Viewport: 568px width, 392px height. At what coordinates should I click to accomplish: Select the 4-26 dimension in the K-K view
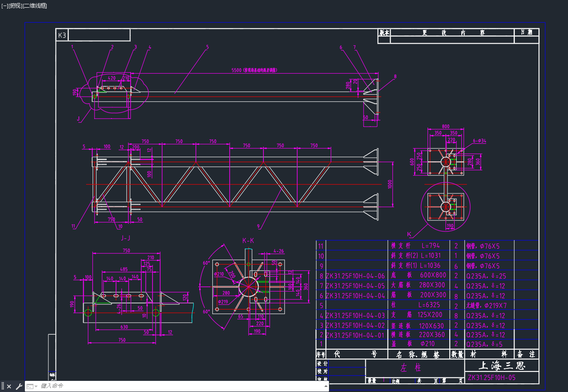(x=278, y=251)
